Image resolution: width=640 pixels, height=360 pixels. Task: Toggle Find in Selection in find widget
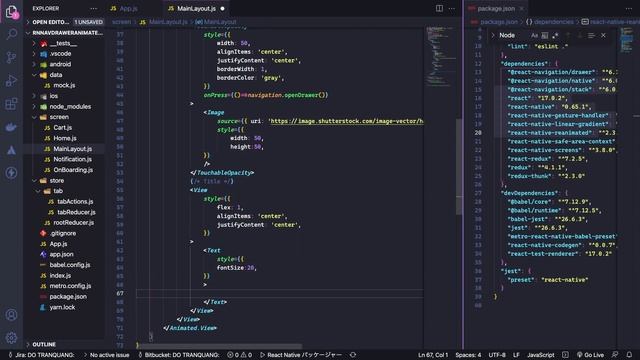pos(591,36)
